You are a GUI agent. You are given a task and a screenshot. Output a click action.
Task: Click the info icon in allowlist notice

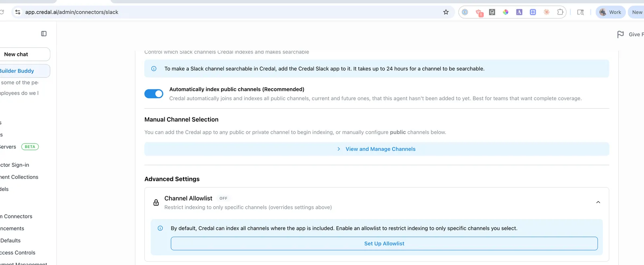[160, 228]
